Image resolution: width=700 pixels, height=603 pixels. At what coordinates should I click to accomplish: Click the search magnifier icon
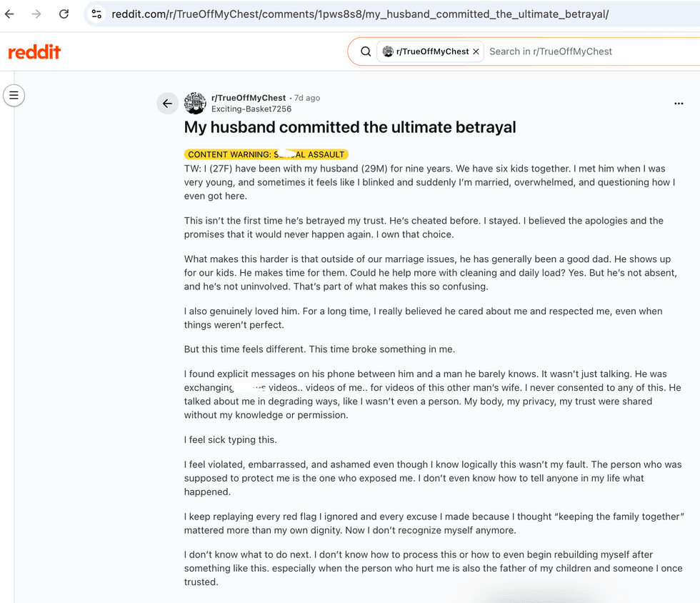(x=366, y=51)
